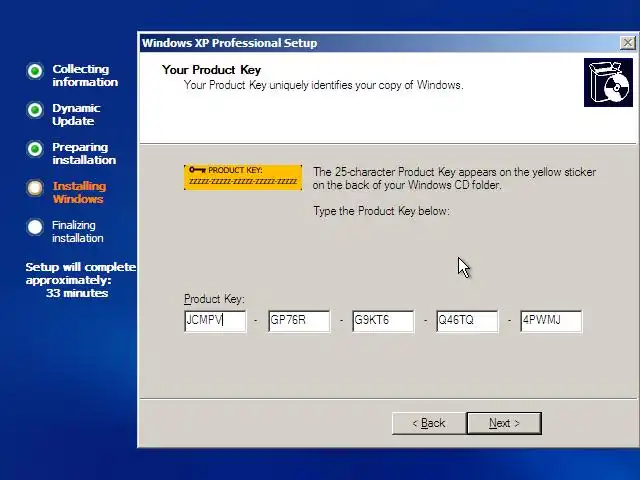Click the '33 minutes' time estimate
The width and height of the screenshot is (640, 480).
pos(77,293)
